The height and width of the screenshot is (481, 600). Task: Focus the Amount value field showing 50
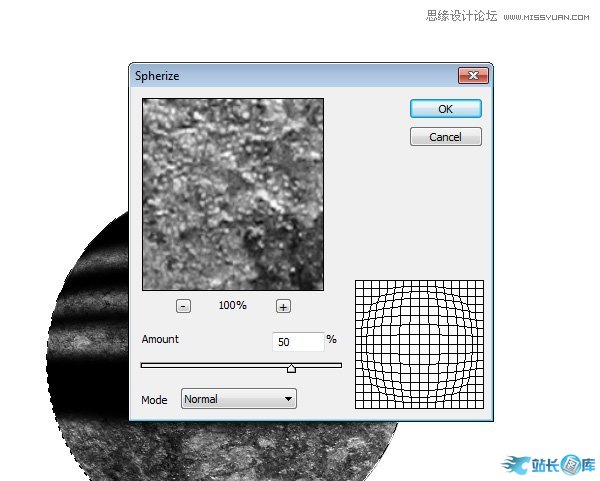(297, 342)
